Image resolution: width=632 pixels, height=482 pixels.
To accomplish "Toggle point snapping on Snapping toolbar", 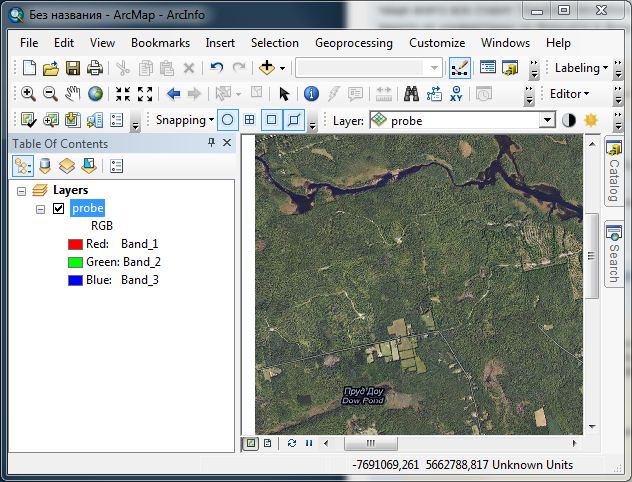I will coord(227,120).
